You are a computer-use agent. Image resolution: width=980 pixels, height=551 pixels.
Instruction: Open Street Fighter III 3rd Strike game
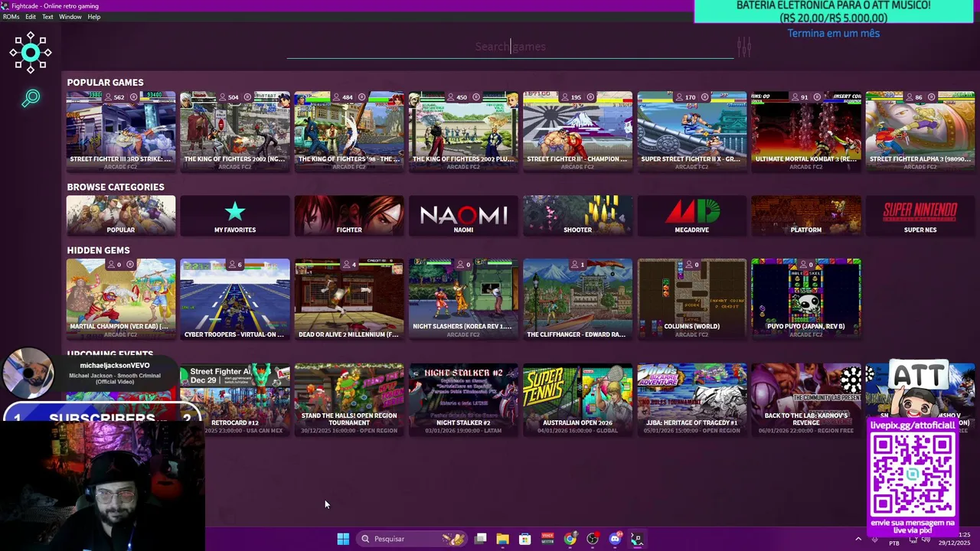pyautogui.click(x=121, y=131)
